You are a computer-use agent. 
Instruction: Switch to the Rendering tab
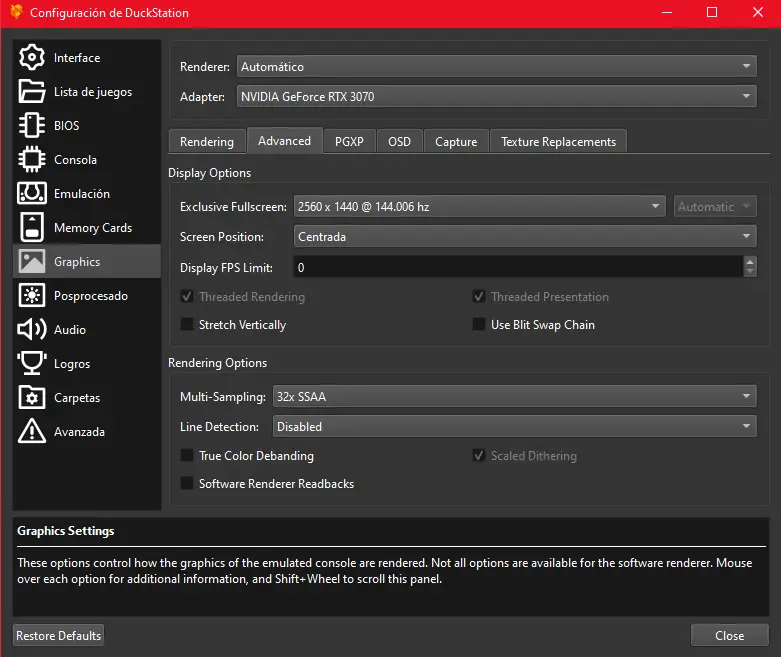(207, 142)
